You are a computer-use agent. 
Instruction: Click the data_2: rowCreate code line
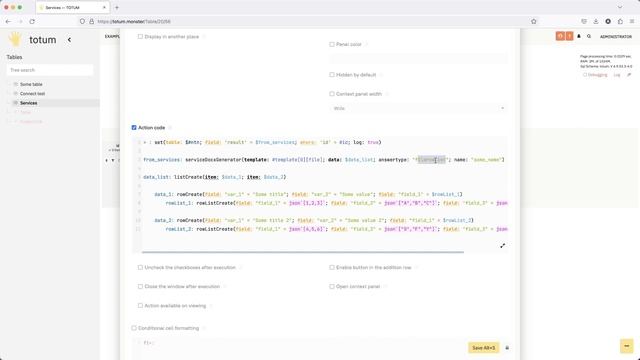314,220
